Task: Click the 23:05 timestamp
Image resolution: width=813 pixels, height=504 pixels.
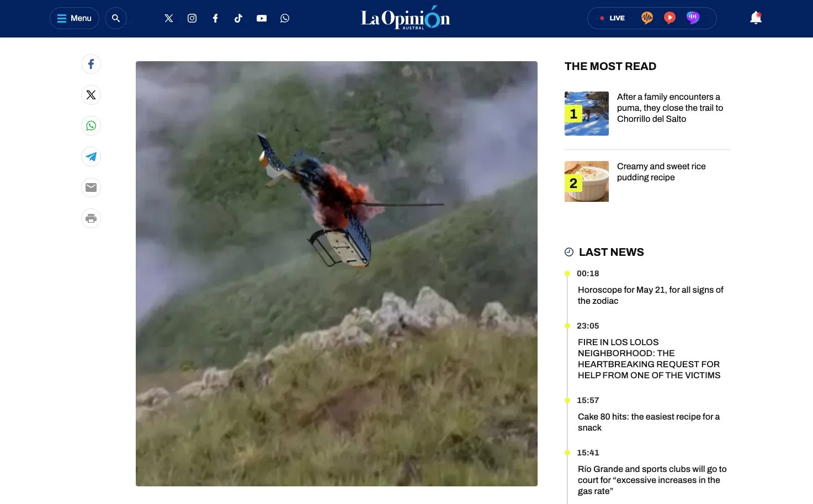Action: (588, 326)
